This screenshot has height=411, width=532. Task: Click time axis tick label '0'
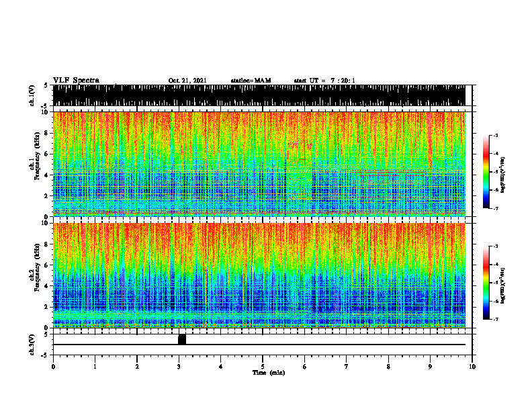pos(53,367)
